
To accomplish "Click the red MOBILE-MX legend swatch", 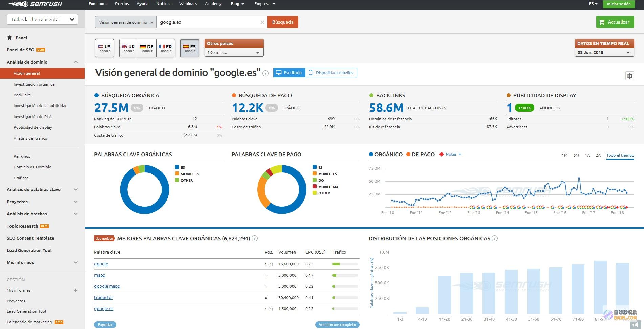I will pyautogui.click(x=315, y=187).
